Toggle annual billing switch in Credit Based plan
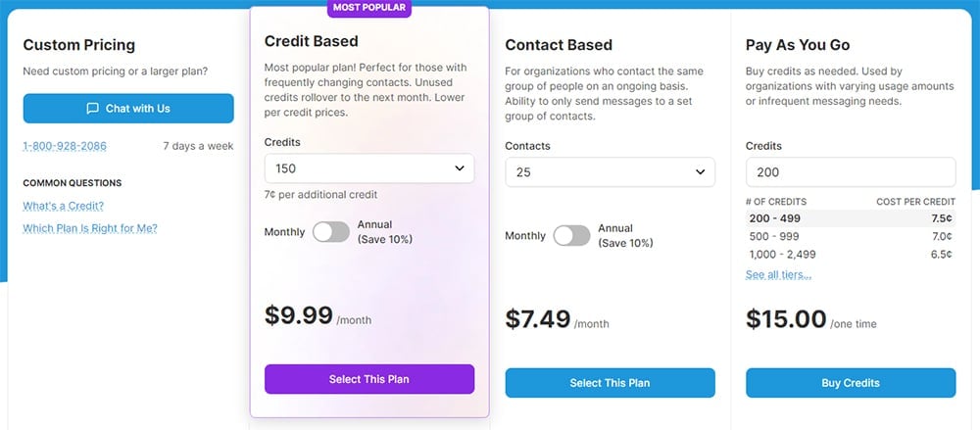 point(331,232)
